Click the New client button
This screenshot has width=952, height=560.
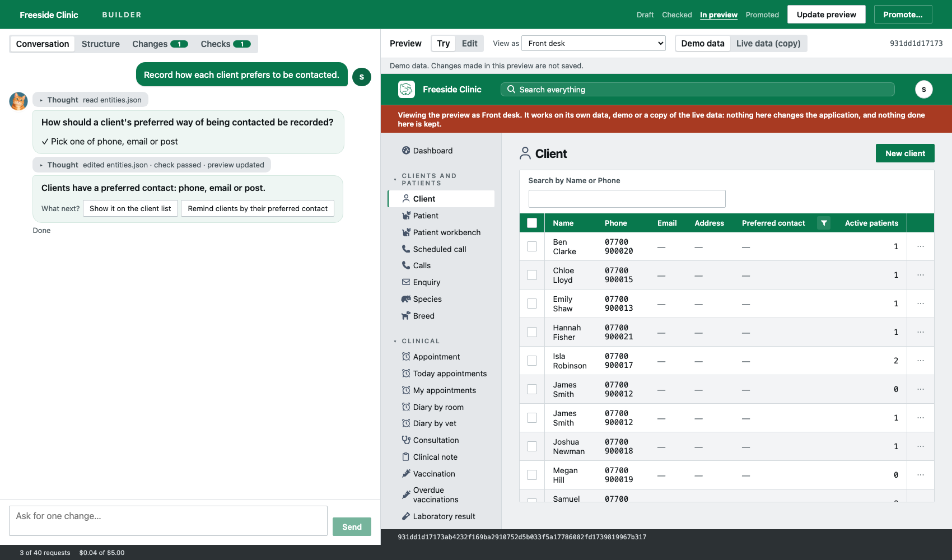[x=905, y=153]
